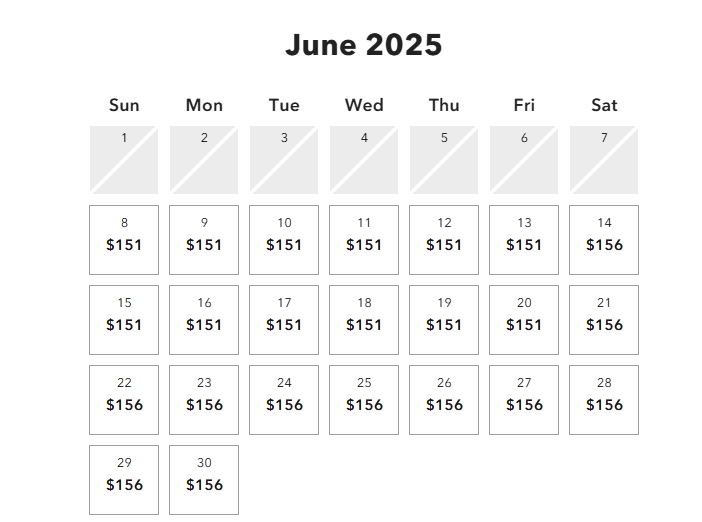The width and height of the screenshot is (702, 522).
Task: Choose Friday June 13 date
Action: coord(524,240)
